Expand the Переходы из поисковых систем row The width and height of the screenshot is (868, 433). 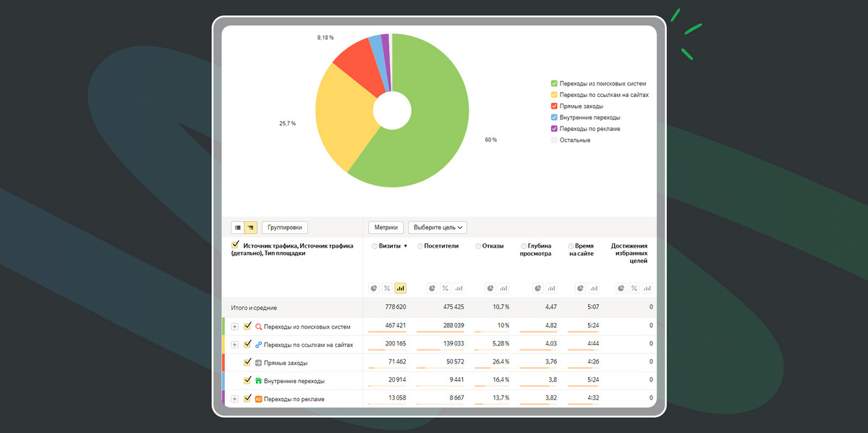pos(234,327)
